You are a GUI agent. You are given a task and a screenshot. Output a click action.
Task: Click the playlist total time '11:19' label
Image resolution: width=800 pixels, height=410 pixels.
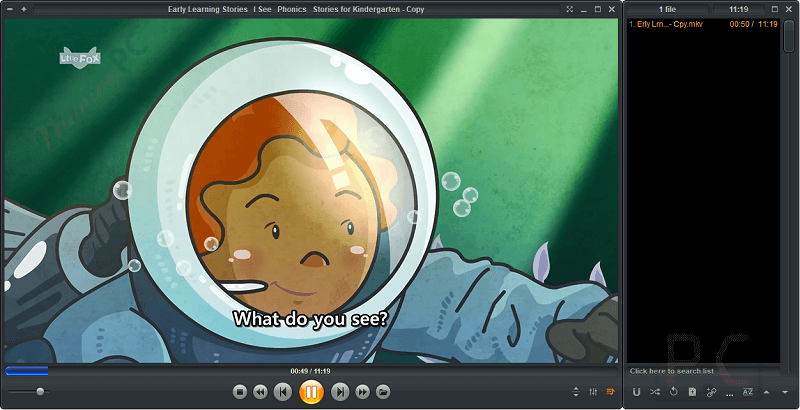click(738, 9)
